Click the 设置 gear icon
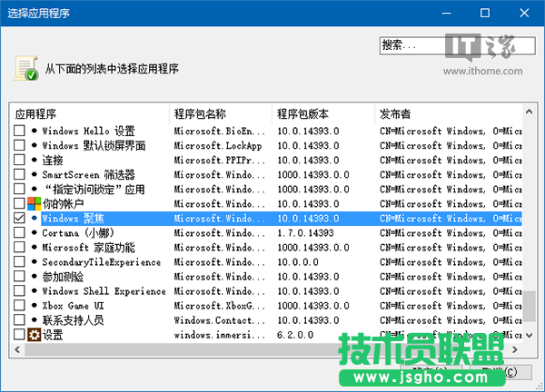Viewport: 545px width, 392px height. click(34, 335)
